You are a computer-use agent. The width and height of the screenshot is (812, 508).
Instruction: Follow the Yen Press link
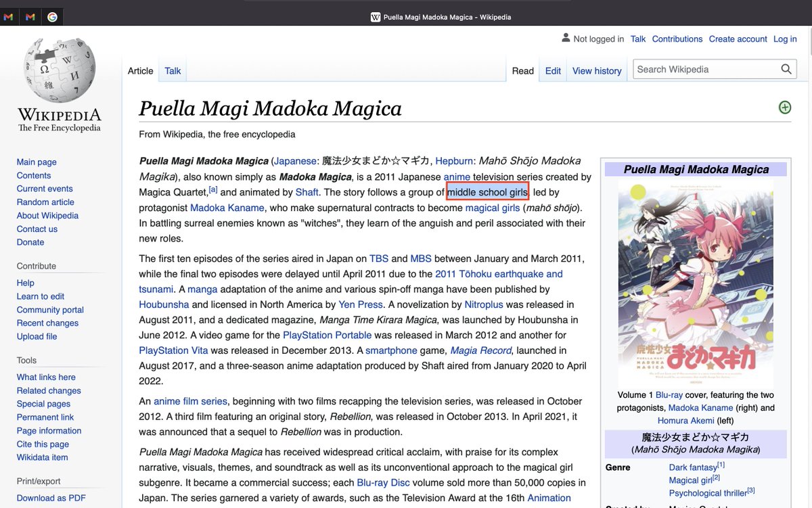tap(361, 304)
